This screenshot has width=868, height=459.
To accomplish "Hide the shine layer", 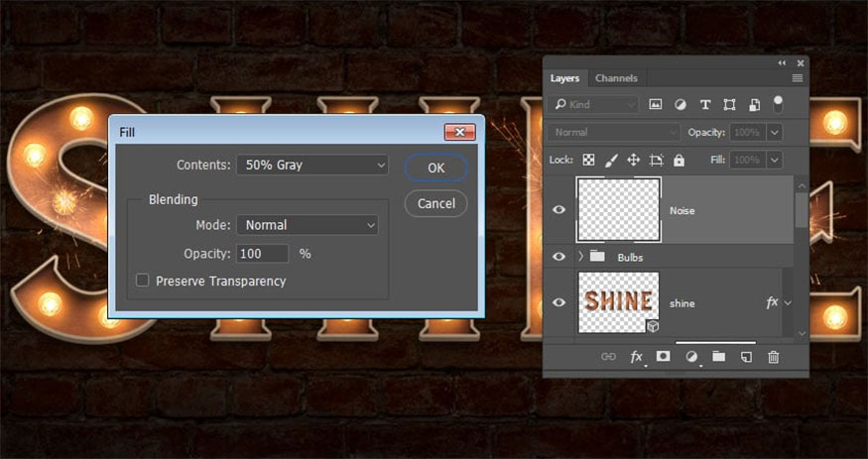I will point(559,303).
